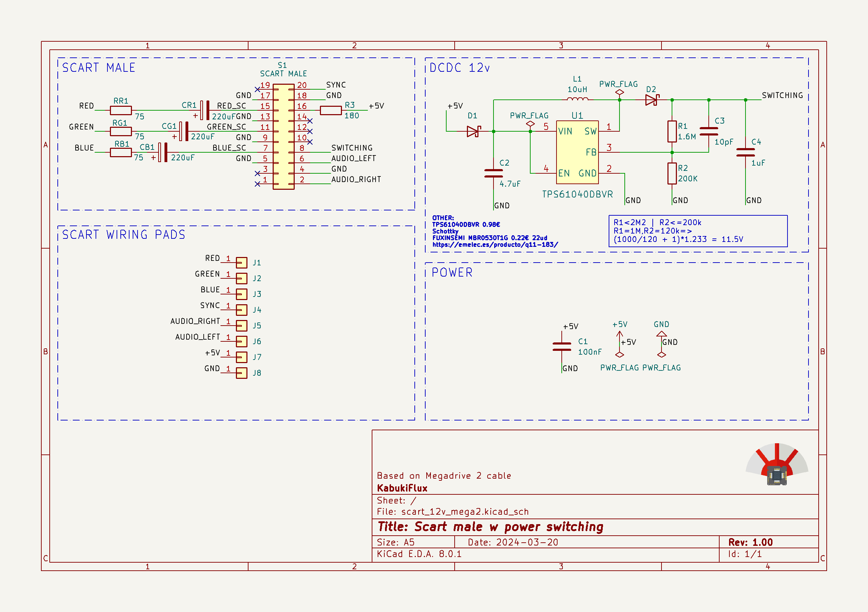Screen dimensions: 868x612
Task: Select capacitor CR1 symbol
Action: (x=204, y=110)
